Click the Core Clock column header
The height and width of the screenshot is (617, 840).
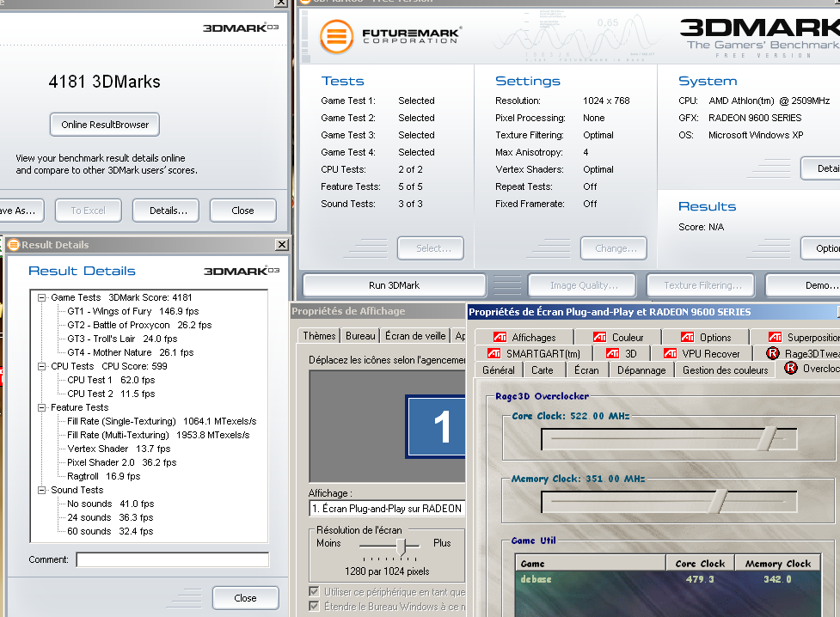[700, 564]
